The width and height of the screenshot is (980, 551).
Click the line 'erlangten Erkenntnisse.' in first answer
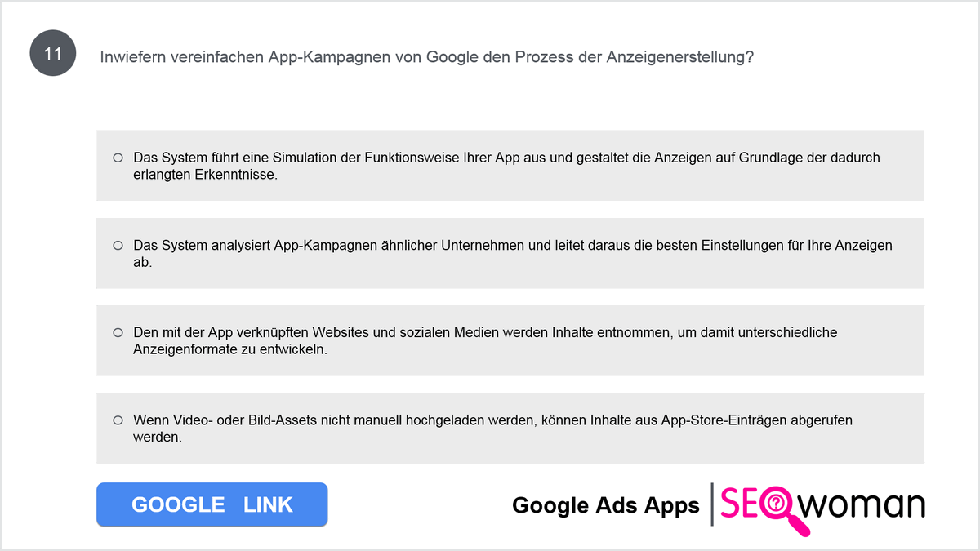pyautogui.click(x=205, y=175)
